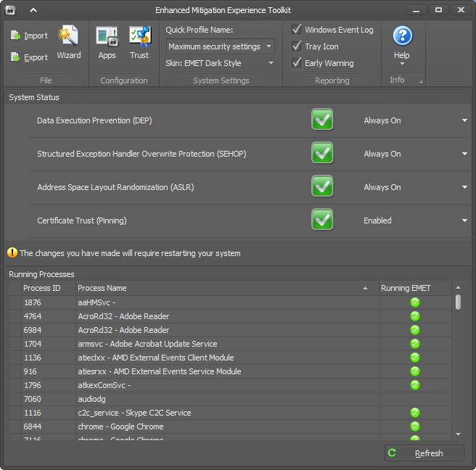This screenshot has height=470, width=476.
Task: Select the c2c_service Skype C2C Service row
Action: (x=231, y=413)
